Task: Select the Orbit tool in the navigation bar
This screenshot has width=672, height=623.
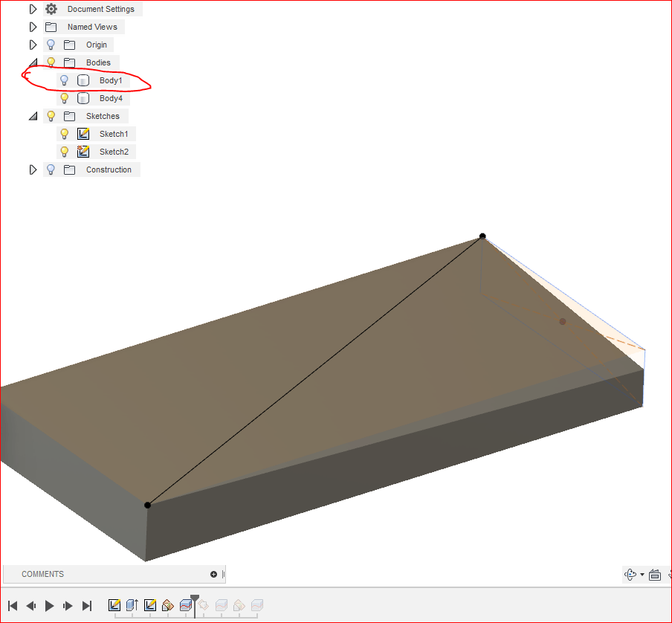Action: click(x=630, y=575)
